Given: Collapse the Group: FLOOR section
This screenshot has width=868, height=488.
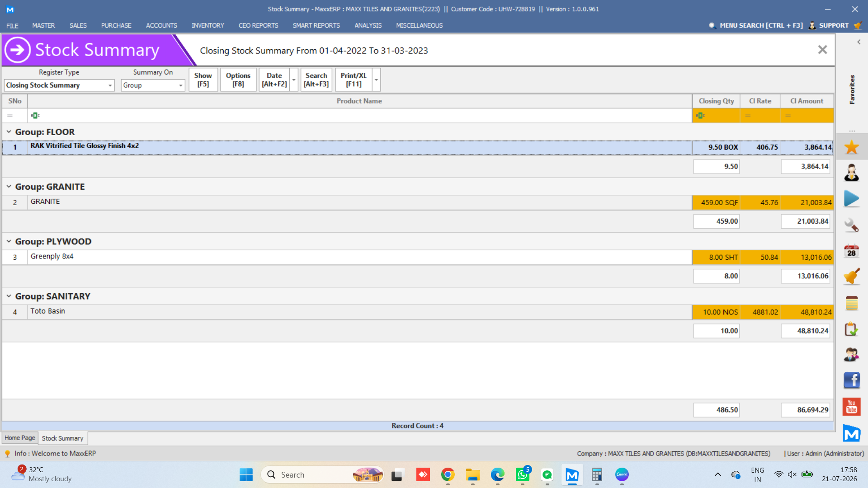Looking at the screenshot, I should pyautogui.click(x=9, y=132).
